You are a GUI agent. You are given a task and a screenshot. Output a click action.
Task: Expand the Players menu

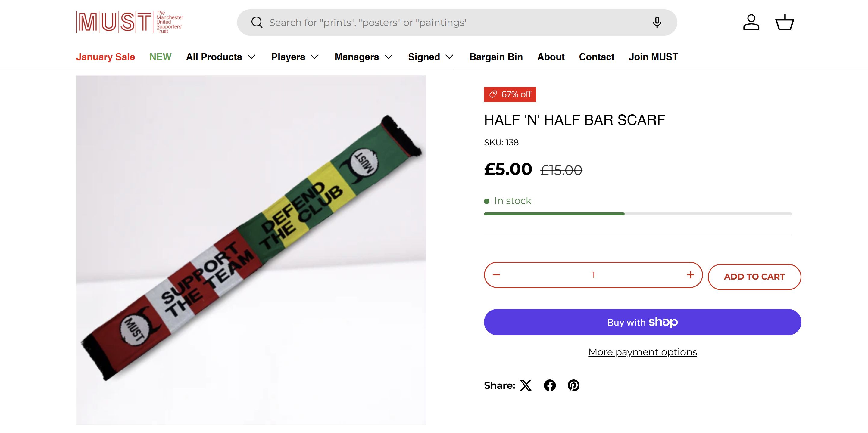(x=295, y=57)
